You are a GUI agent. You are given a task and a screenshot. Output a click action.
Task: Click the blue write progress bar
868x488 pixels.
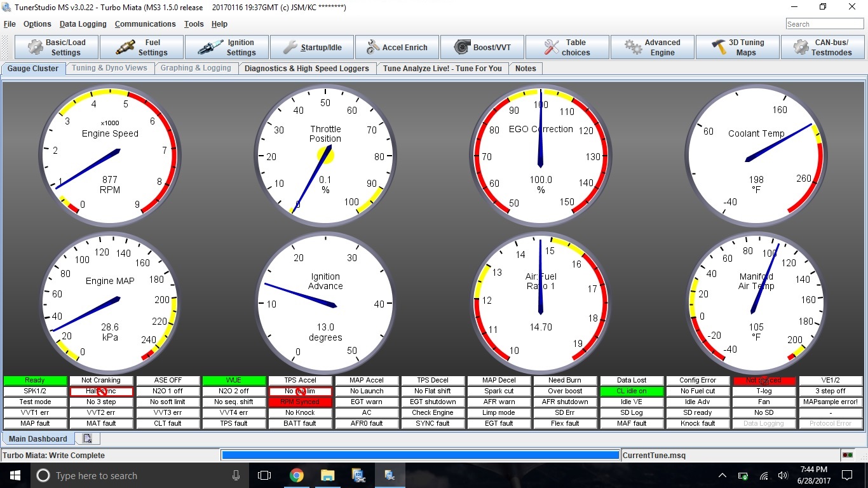420,455
